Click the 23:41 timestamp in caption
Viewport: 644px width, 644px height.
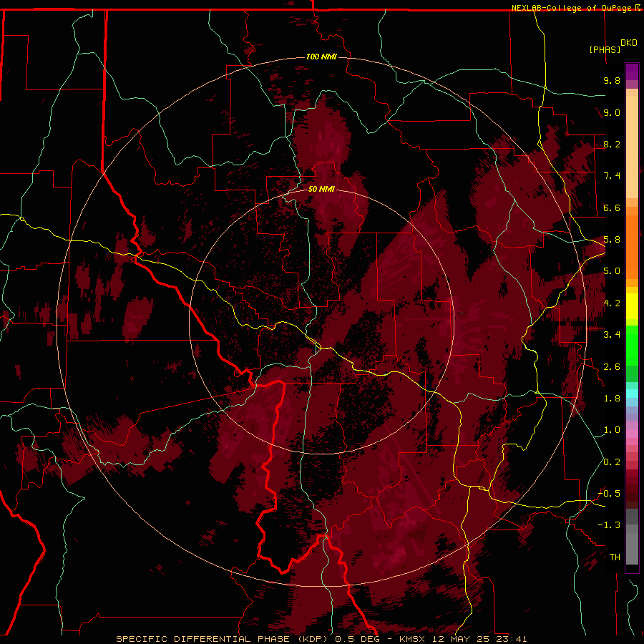(510, 639)
